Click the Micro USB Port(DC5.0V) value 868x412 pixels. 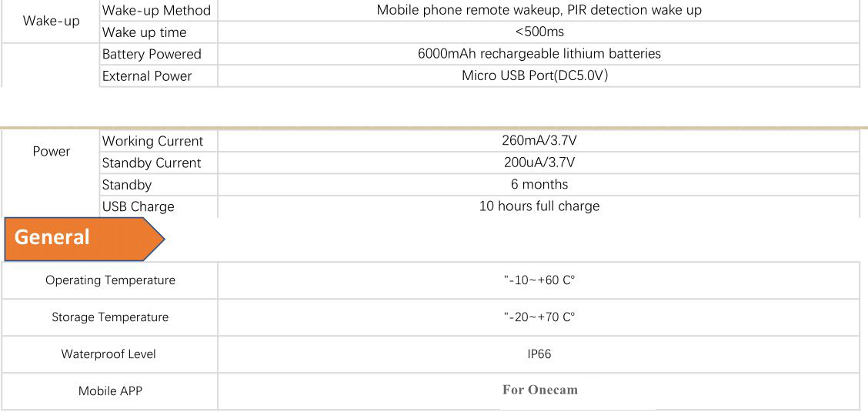click(539, 75)
